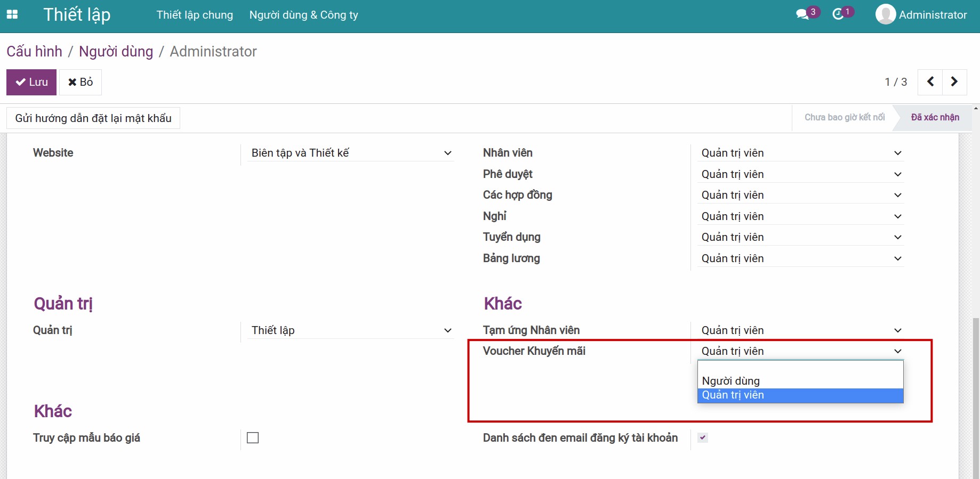Click the Quản trị section heading
980x479 pixels.
(x=63, y=304)
